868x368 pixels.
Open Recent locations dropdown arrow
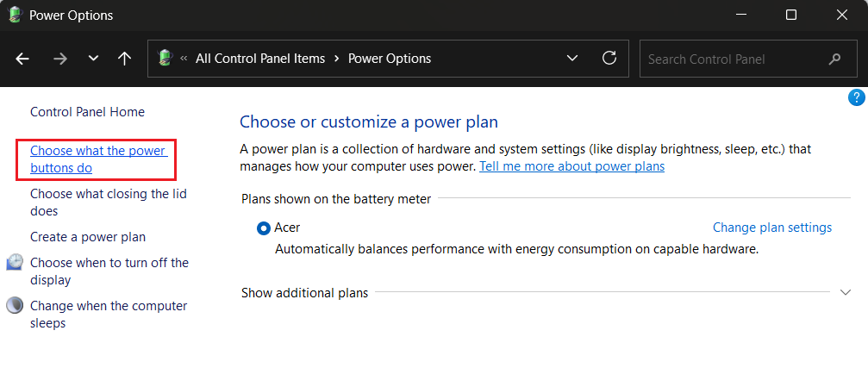(93, 59)
